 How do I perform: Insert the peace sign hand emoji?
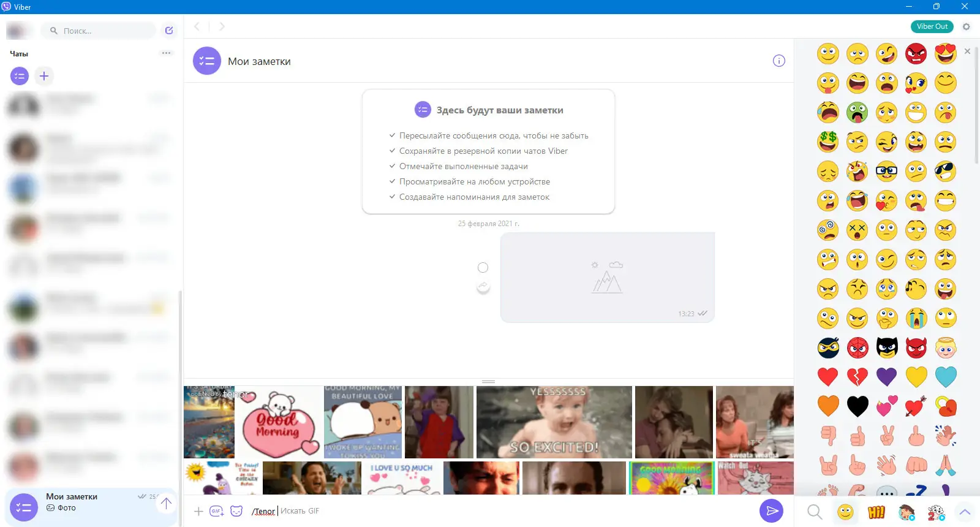(887, 436)
